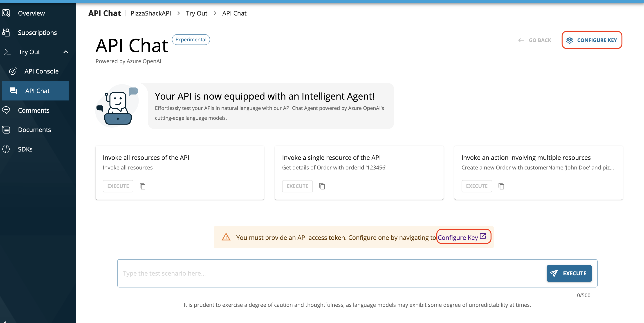Click the Documents sidebar icon
Screen dimensions: 644x323
coord(6,130)
